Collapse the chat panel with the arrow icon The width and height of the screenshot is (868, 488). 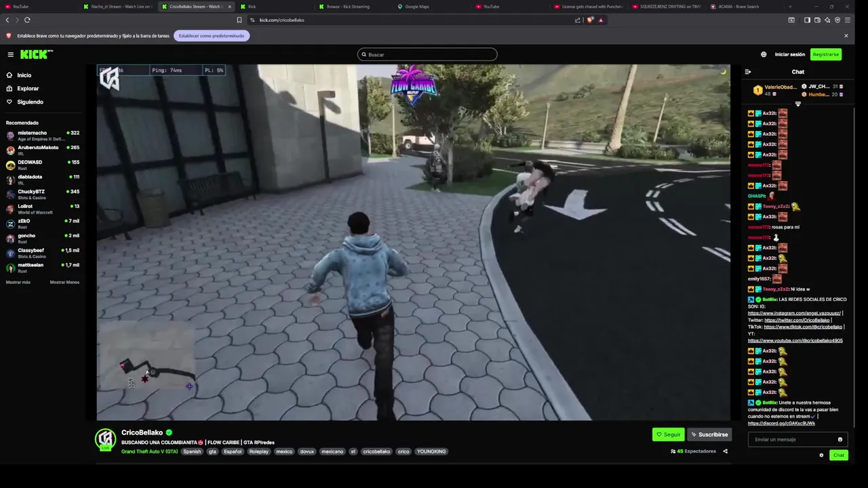tap(748, 72)
